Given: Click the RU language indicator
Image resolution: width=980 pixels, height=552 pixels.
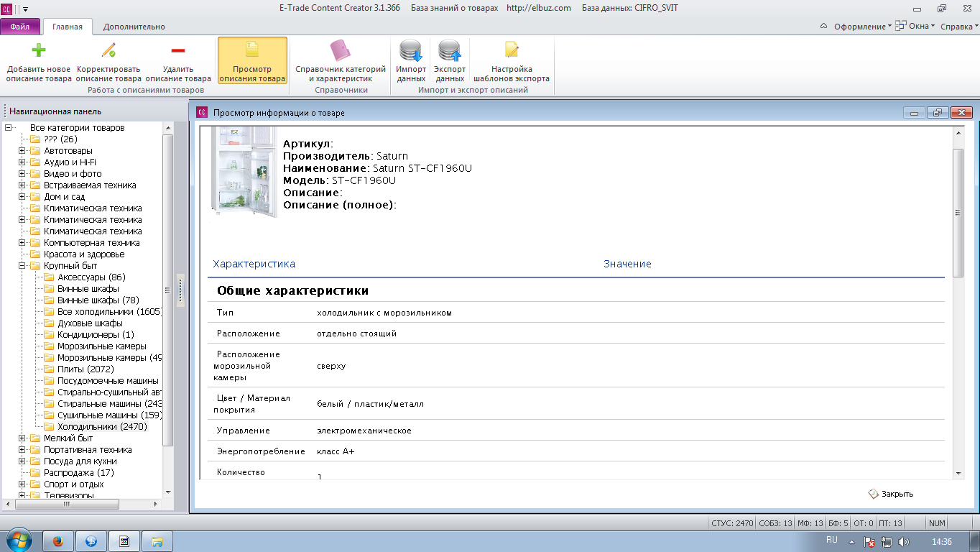Looking at the screenshot, I should (x=832, y=539).
